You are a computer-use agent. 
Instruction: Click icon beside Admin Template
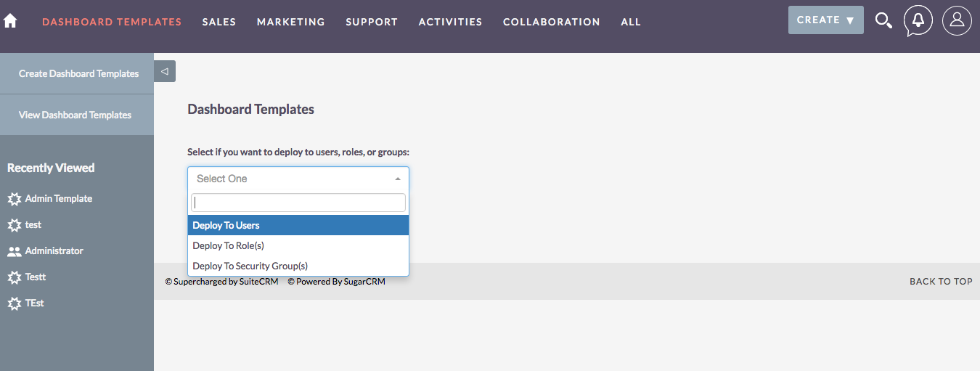(14, 199)
